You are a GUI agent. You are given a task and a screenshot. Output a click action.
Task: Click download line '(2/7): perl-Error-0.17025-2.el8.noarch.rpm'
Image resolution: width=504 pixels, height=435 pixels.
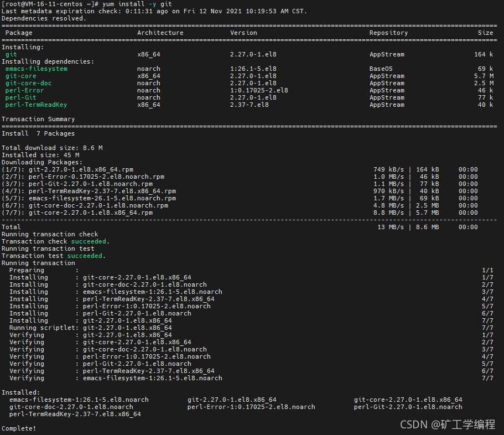pos(83,177)
